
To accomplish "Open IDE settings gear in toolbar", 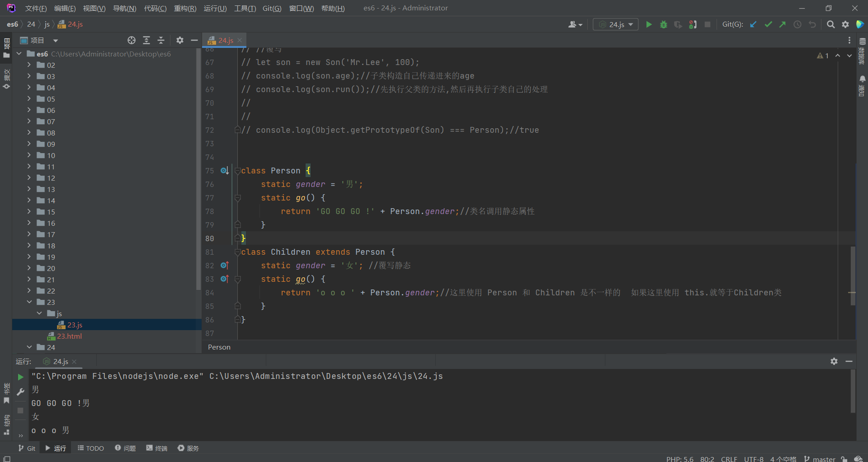I will (x=845, y=24).
